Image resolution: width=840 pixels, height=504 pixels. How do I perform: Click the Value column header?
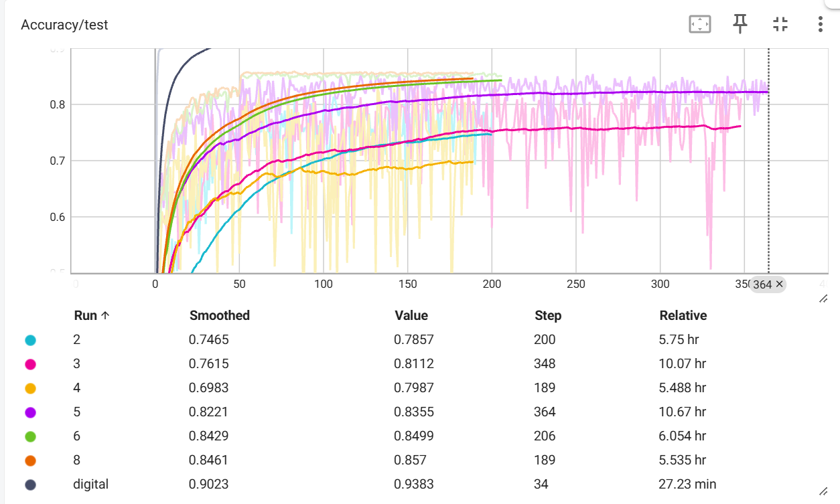(411, 316)
